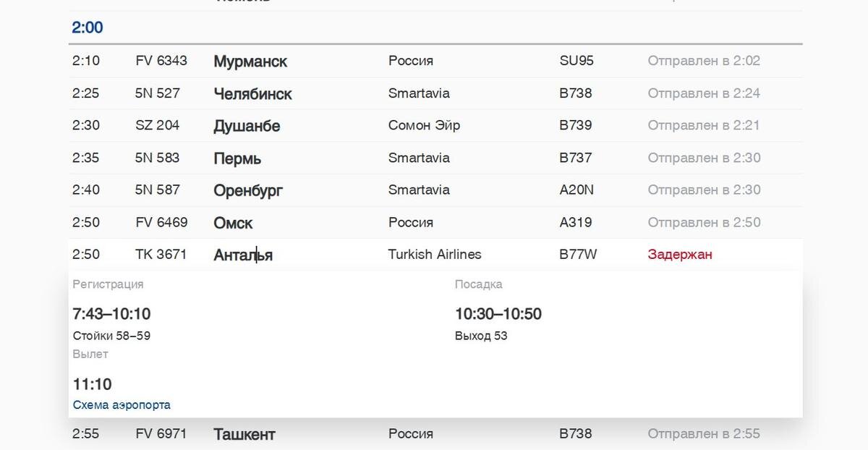Click the Turkish Airlines airline name

(x=434, y=255)
